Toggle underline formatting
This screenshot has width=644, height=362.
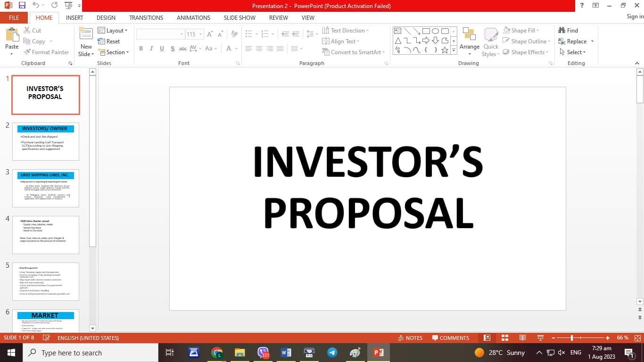(162, 49)
